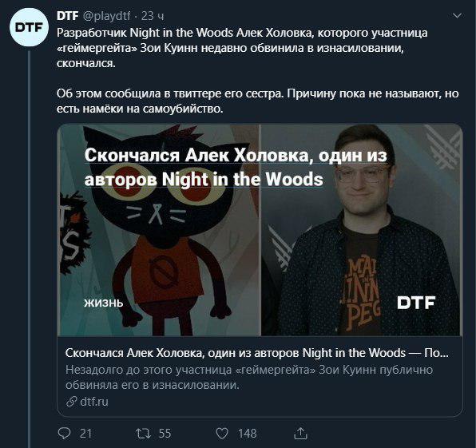The image size is (476, 448).
Task: Open card title Скончался Алек Холовка
Action: [256, 353]
